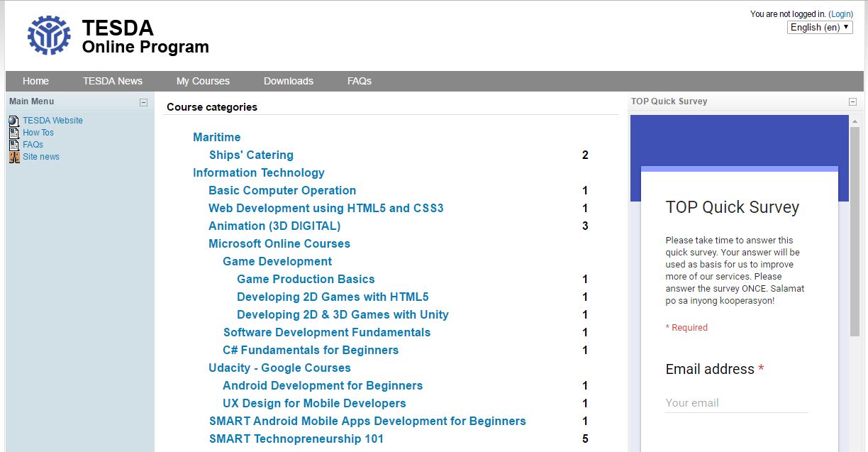
Task: Open the English (en) language dropdown
Action: 820,27
